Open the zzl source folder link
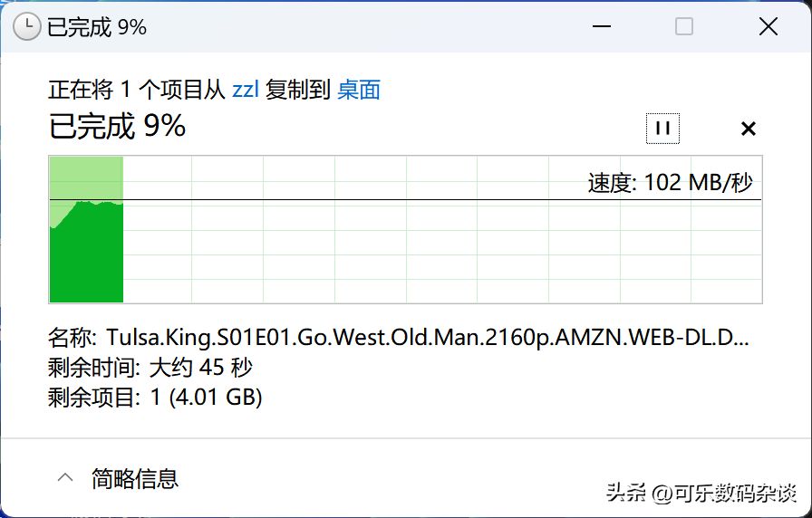The image size is (812, 518). click(x=246, y=90)
